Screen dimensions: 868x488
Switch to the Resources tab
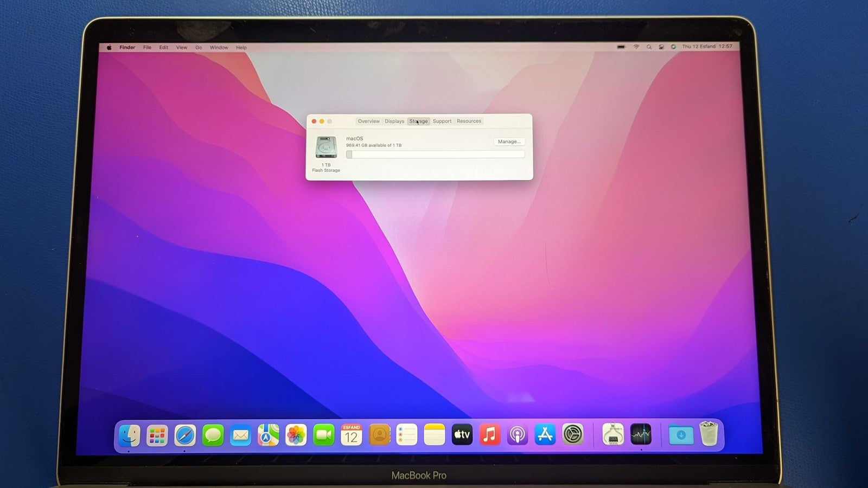[469, 121]
